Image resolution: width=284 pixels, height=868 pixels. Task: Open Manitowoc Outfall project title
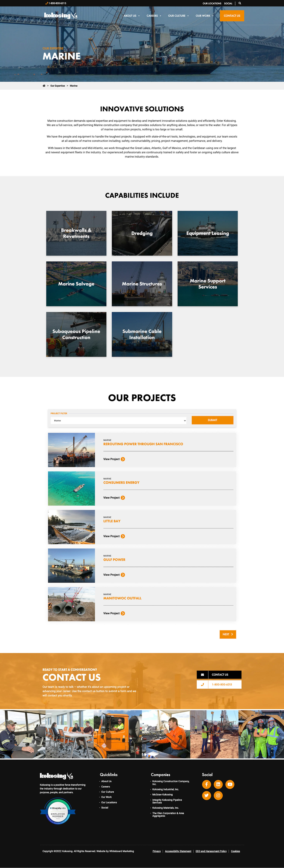(x=122, y=598)
